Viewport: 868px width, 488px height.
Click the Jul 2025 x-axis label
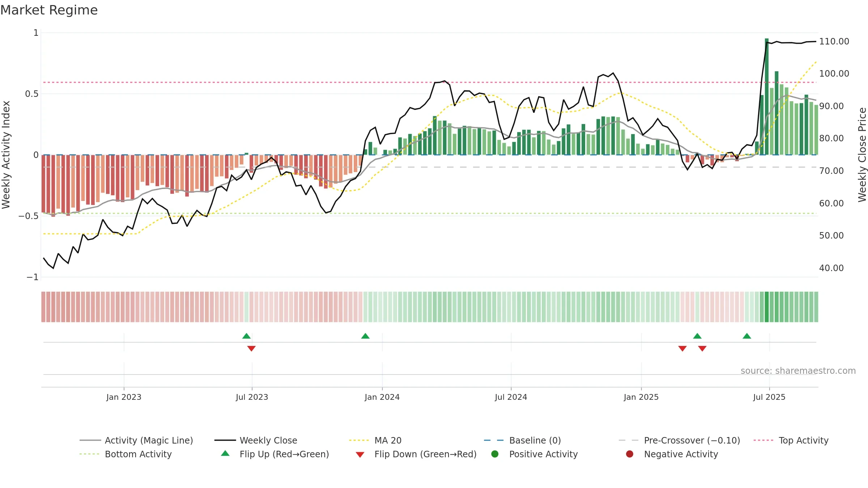tap(769, 397)
